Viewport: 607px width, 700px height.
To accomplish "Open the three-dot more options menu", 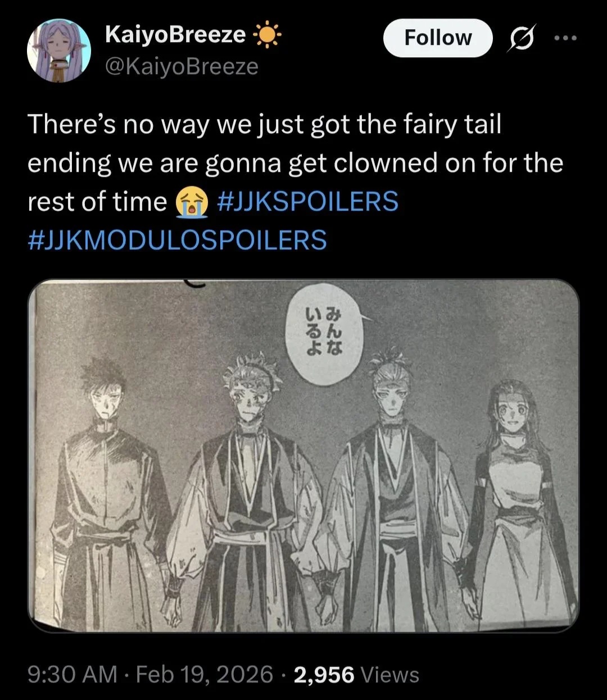I will [565, 38].
